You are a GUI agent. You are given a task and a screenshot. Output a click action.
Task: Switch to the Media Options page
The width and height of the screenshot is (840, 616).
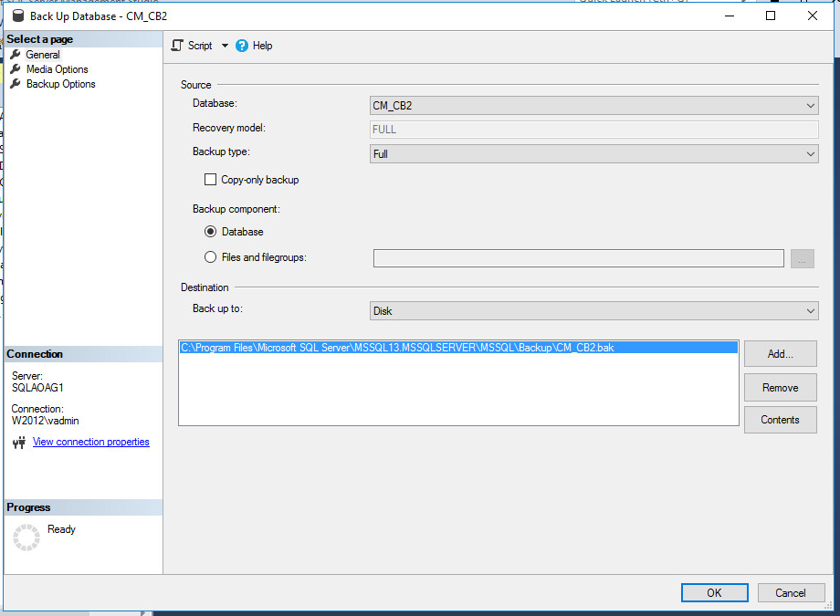[56, 69]
